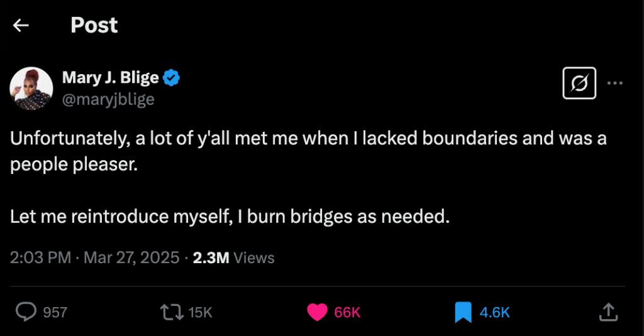Click the 15K reposts count
Image resolution: width=644 pixels, height=336 pixels.
coord(200,312)
